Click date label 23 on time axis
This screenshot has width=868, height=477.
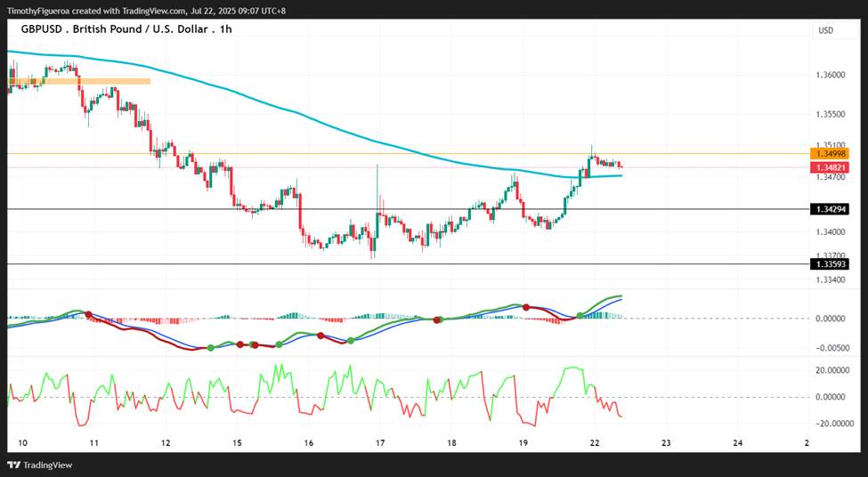666,443
